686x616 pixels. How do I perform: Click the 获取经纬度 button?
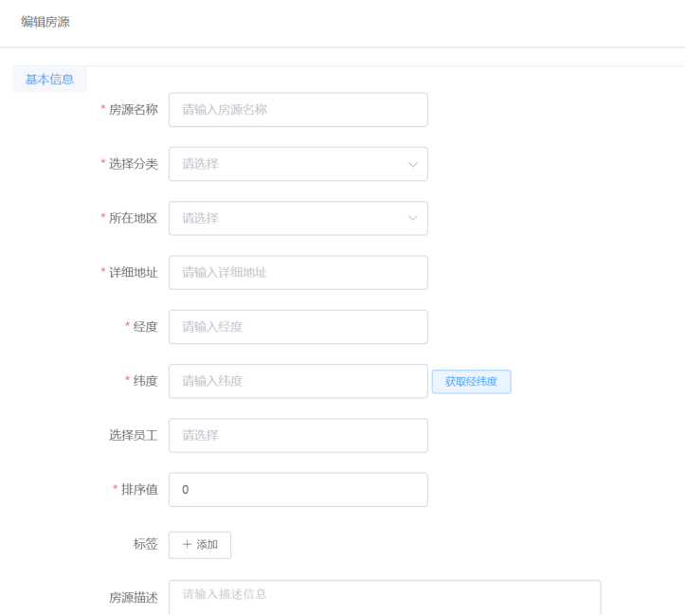[471, 382]
